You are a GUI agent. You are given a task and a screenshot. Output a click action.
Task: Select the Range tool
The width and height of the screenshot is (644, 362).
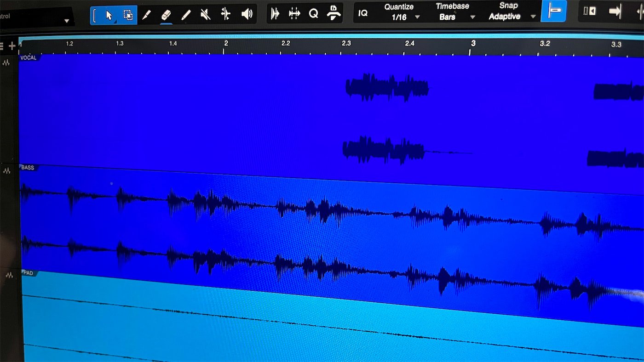point(128,15)
